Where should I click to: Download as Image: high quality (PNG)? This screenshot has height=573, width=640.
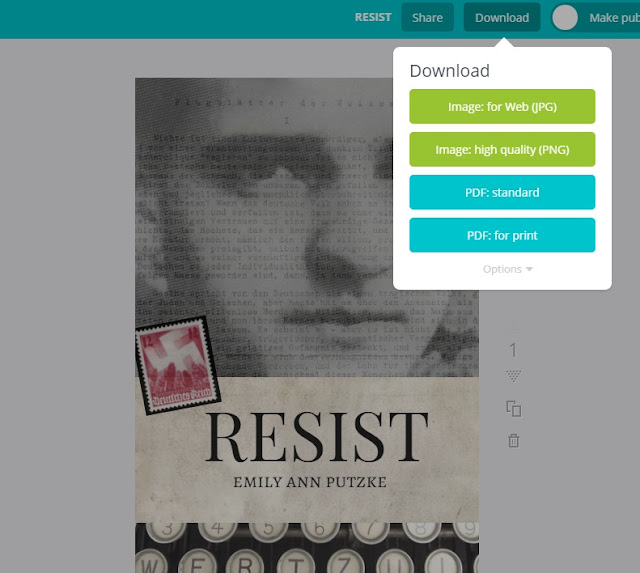(x=502, y=149)
